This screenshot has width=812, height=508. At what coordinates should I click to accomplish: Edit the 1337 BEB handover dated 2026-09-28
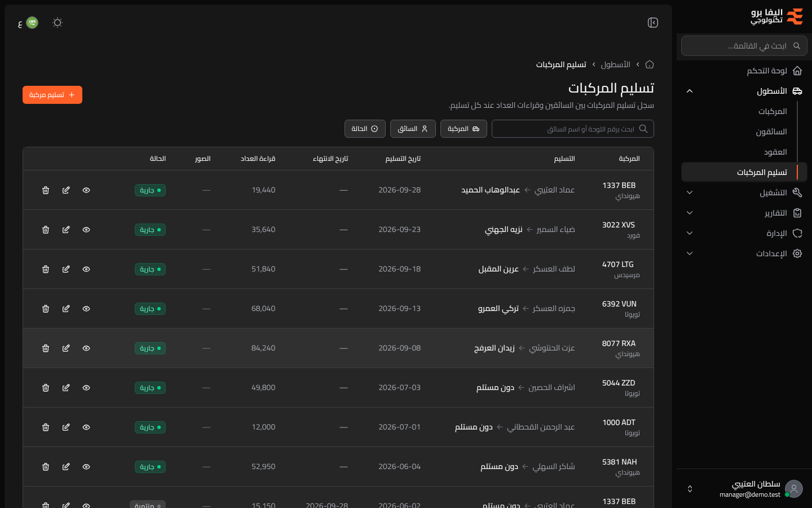[66, 190]
